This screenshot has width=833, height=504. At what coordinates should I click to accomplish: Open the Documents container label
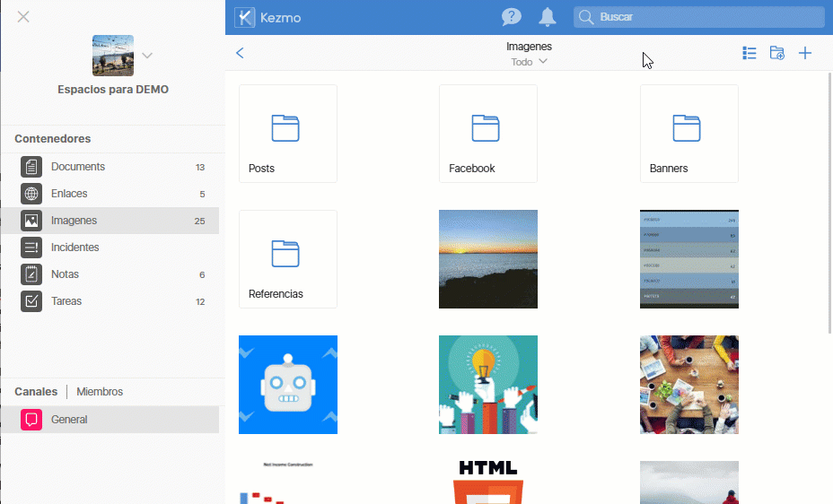pyautogui.click(x=78, y=167)
